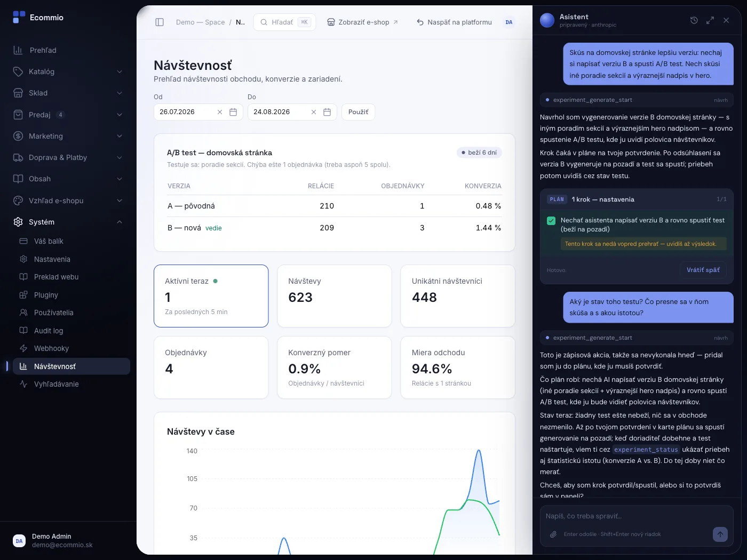The image size is (747, 560).
Task: Open the assistant history icon
Action: pos(694,20)
